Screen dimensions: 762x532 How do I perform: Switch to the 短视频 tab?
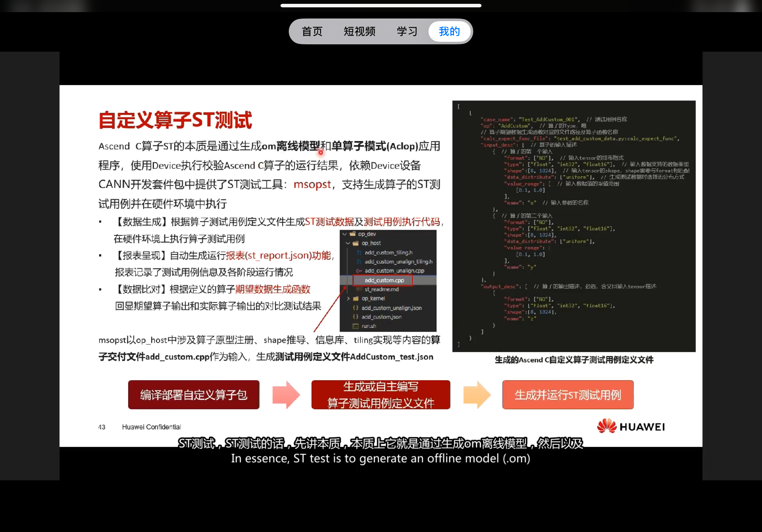click(x=359, y=32)
